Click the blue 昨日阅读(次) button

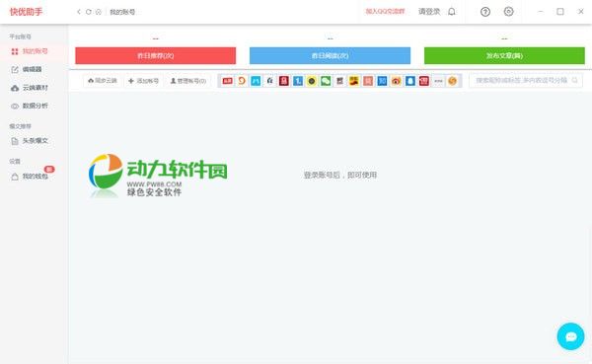(330, 55)
